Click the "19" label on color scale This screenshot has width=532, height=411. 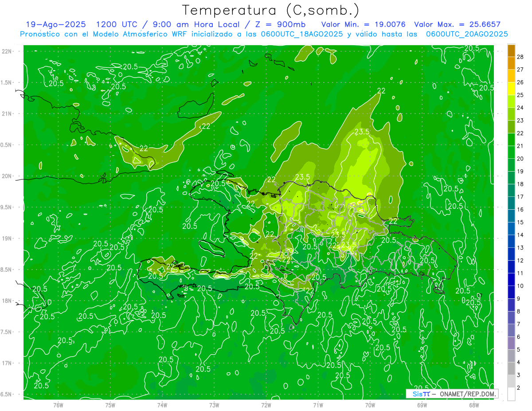click(x=521, y=171)
